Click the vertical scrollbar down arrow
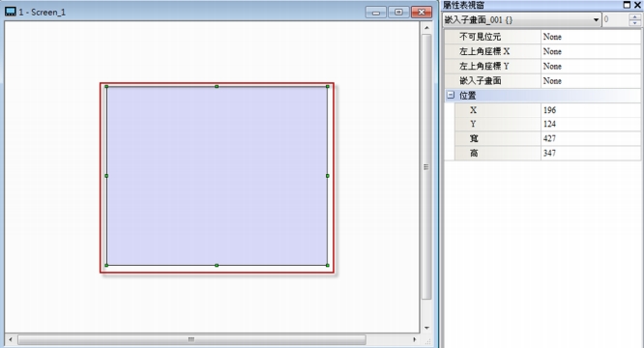Viewport: 644px width, 348px height. coord(426,328)
